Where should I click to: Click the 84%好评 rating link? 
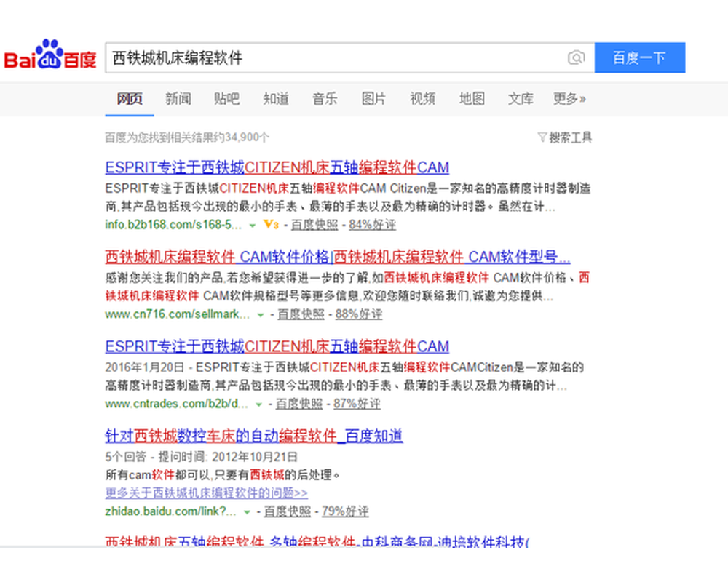click(372, 225)
